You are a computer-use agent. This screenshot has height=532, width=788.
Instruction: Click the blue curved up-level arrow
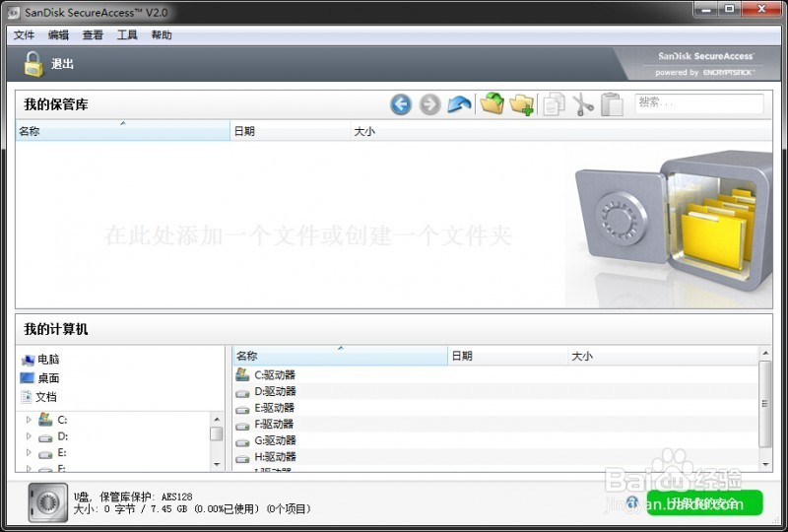(x=459, y=104)
